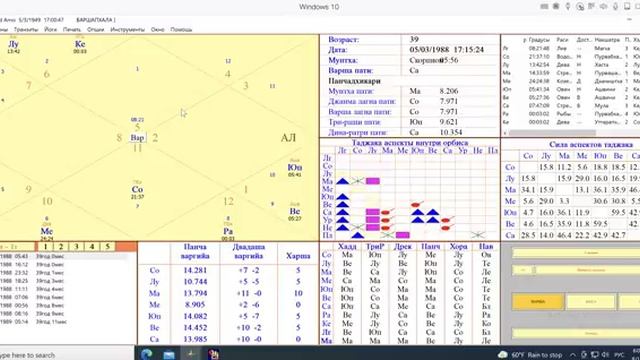
Task: Select Ве planet in the chart
Action: point(295,211)
